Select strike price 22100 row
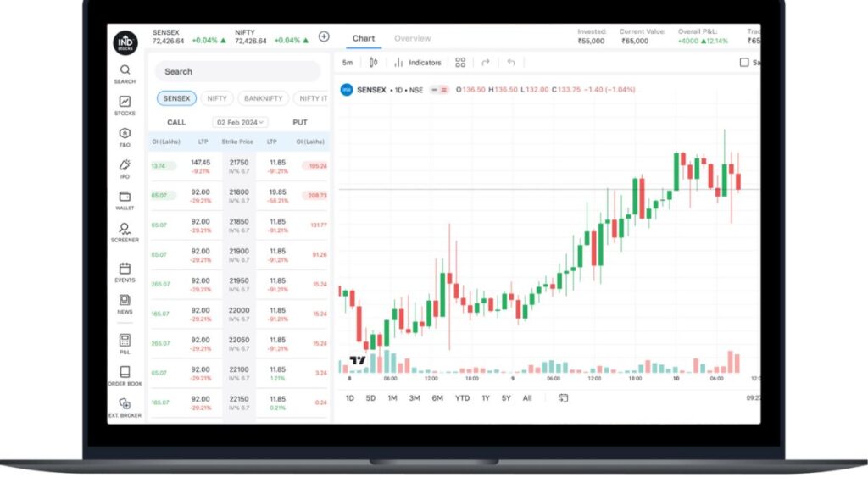Screen dimensions: 868x483 238,374
